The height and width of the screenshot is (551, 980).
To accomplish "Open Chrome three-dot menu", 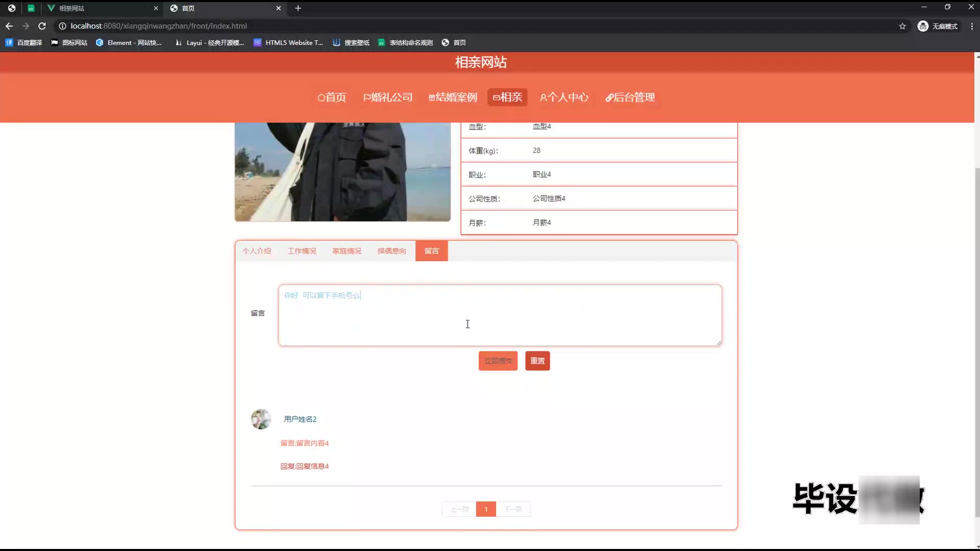I will [972, 26].
